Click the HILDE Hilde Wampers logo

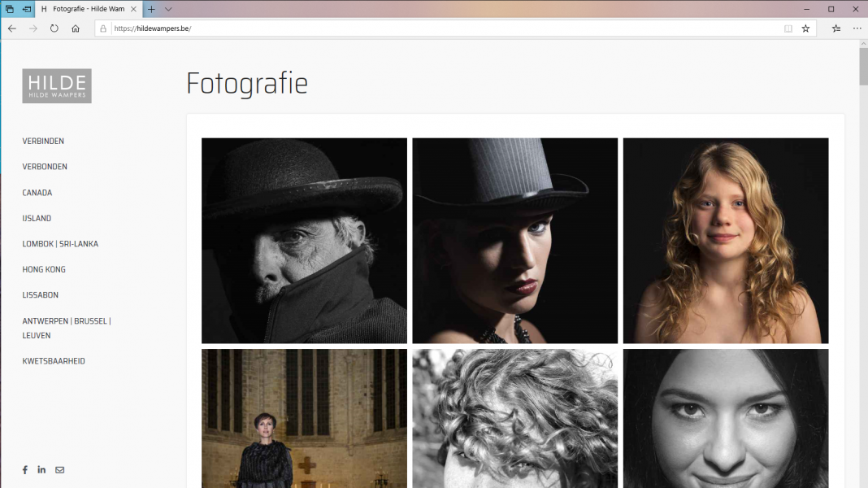tap(57, 86)
